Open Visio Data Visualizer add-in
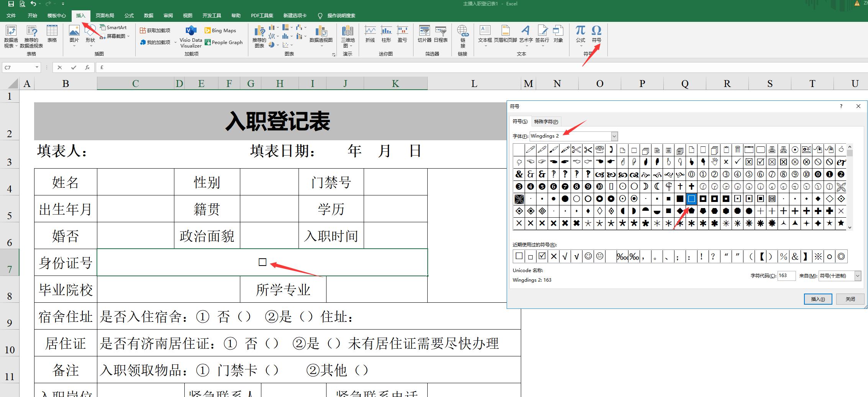Viewport: 868px width, 397px height. click(x=190, y=37)
